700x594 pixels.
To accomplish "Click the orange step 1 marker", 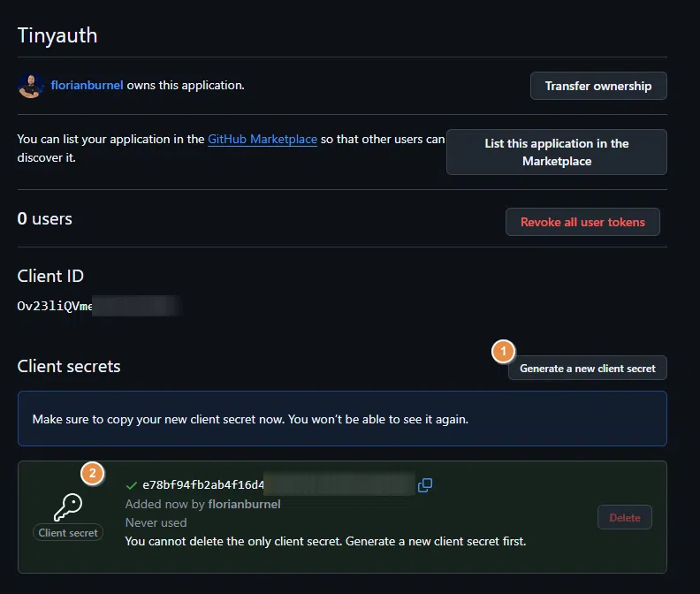I will pos(503,352).
